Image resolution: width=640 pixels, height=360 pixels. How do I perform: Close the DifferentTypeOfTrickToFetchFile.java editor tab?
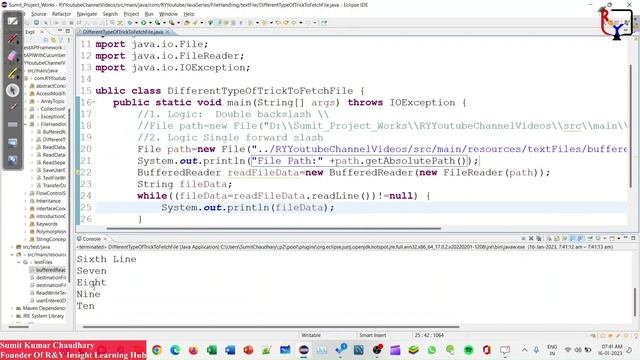[x=167, y=32]
